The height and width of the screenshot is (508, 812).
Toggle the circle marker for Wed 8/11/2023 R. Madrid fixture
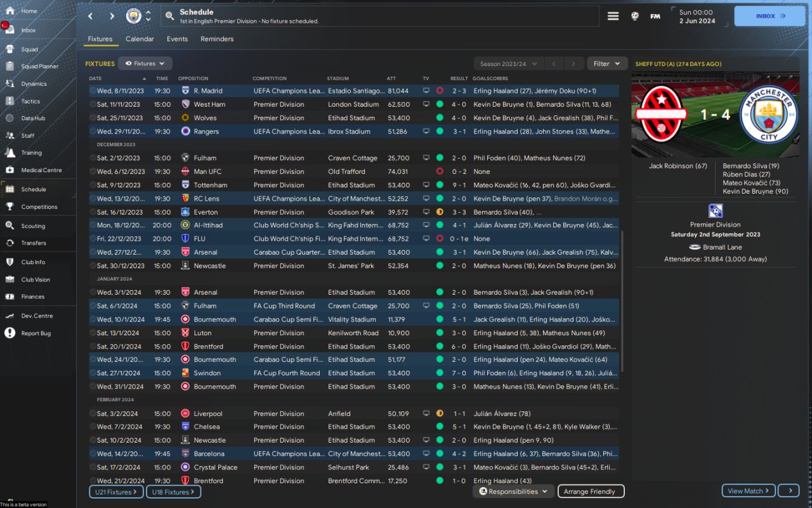click(x=93, y=91)
